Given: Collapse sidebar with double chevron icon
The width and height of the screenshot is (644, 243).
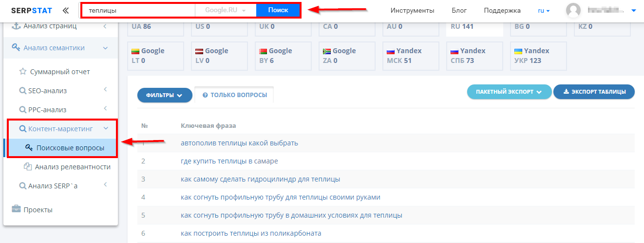Looking at the screenshot, I should pyautogui.click(x=66, y=10).
